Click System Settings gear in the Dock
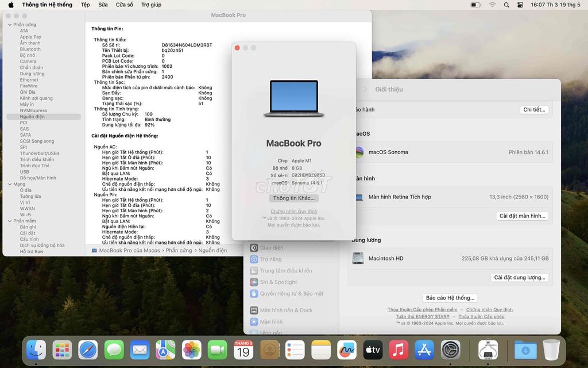The width and height of the screenshot is (588, 368). (450, 350)
